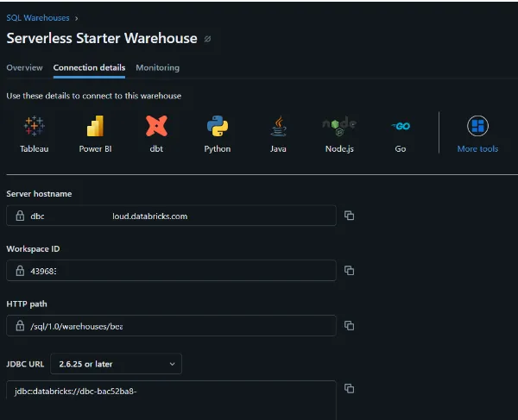Screen dimensions: 518x420
Task: Click the 'JDBC URL' label
Action: [x=25, y=364]
